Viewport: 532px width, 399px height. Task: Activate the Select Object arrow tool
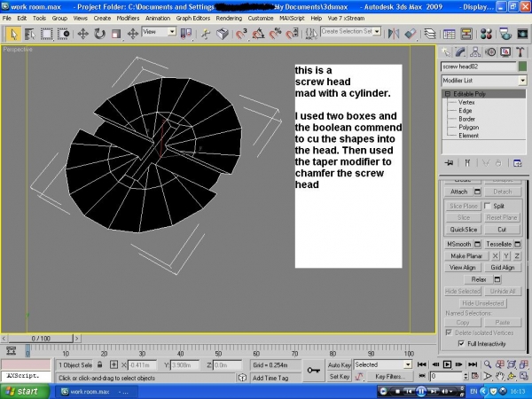[x=13, y=34]
